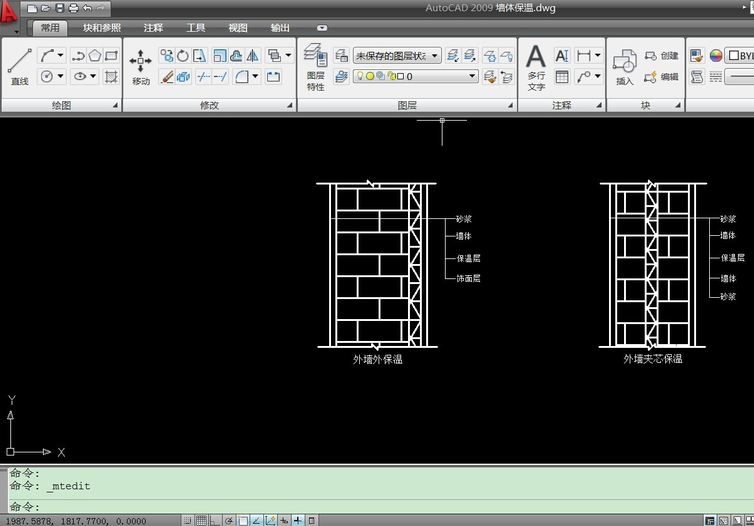The image size is (754, 526).
Task: Switch to the 工具 ribbon tab
Action: [x=195, y=28]
